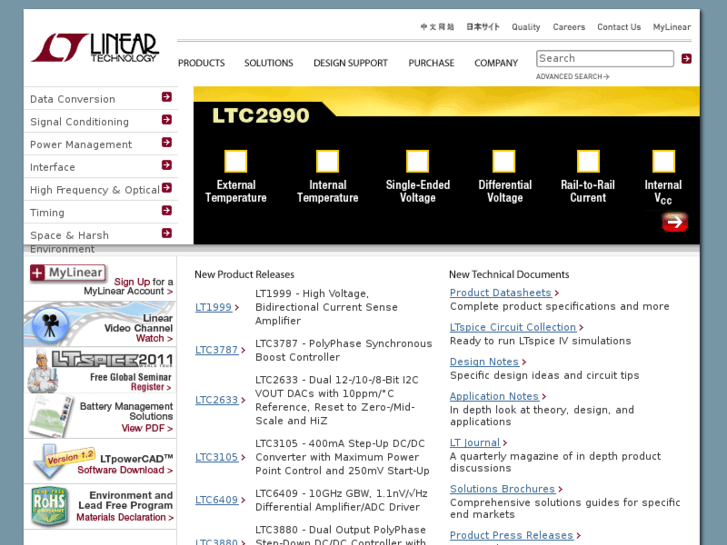Image resolution: width=727 pixels, height=545 pixels.
Task: Open the PURCHASE menu
Action: click(431, 63)
